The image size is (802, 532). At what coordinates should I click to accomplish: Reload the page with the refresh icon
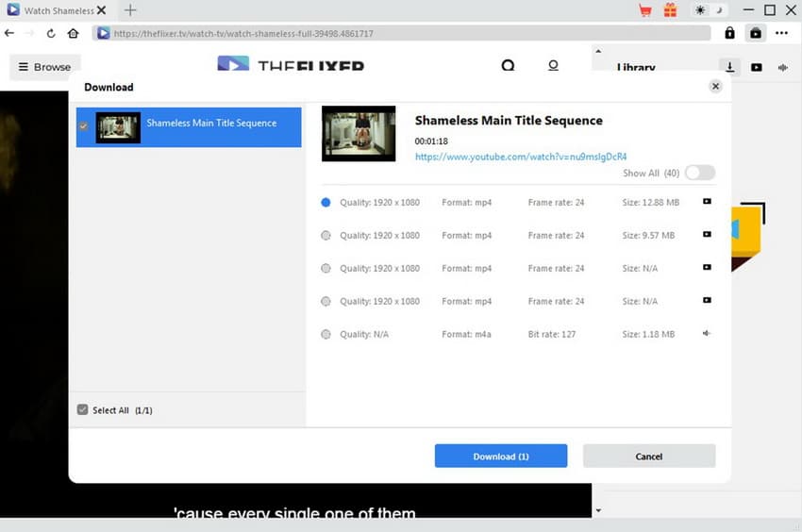coord(51,33)
